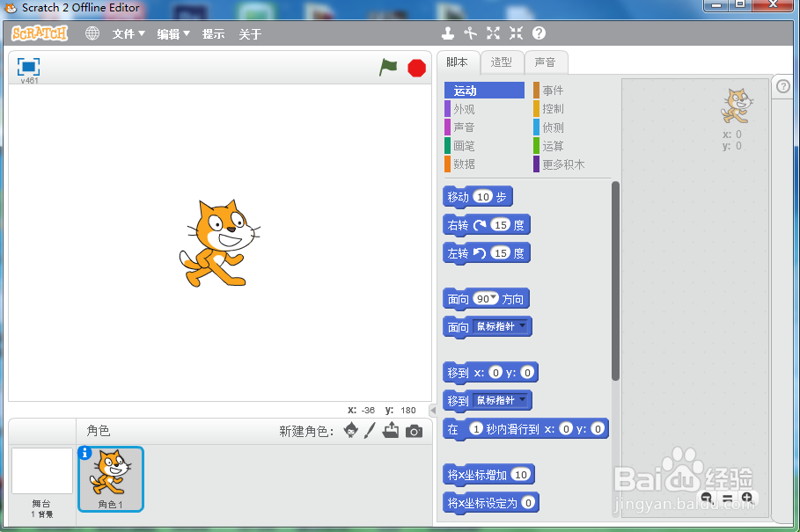
Task: Create new sprite from camera icon
Action: click(x=414, y=432)
